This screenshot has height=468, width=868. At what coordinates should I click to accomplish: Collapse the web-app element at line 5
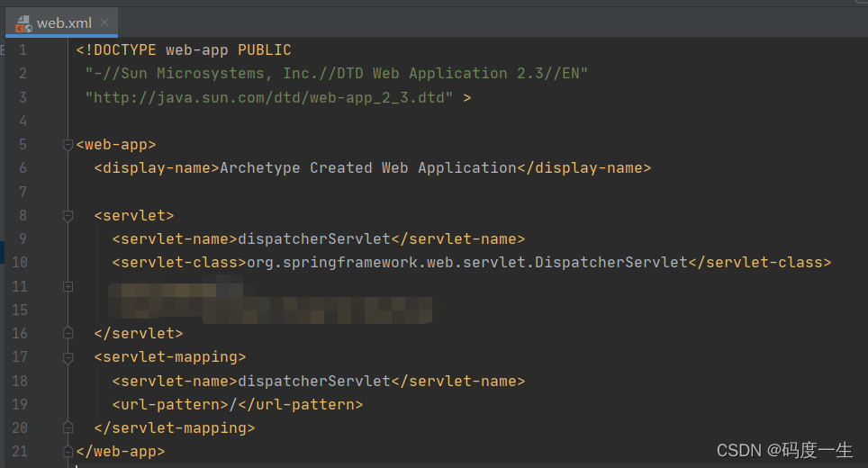68,145
